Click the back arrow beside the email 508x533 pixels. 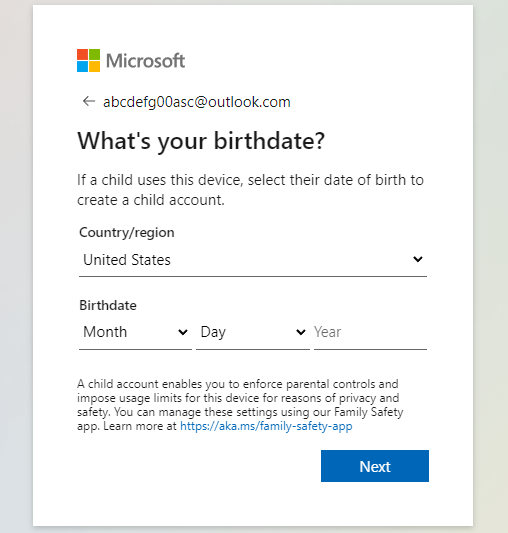click(89, 101)
